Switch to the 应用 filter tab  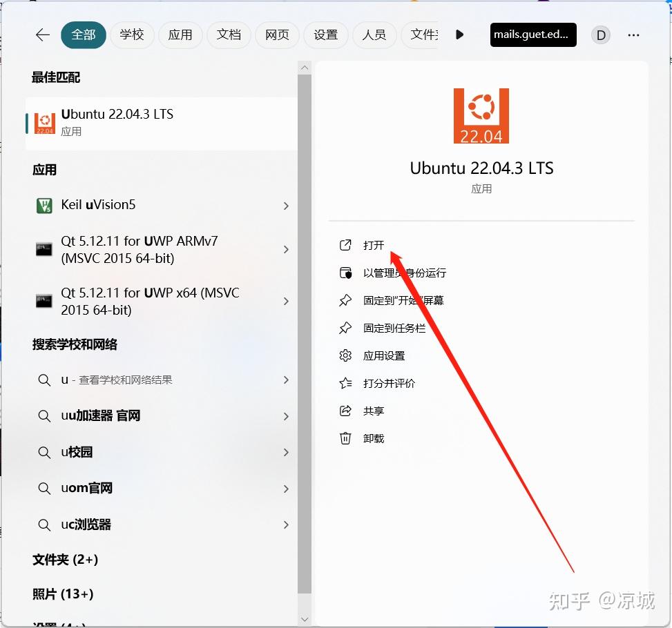point(180,35)
